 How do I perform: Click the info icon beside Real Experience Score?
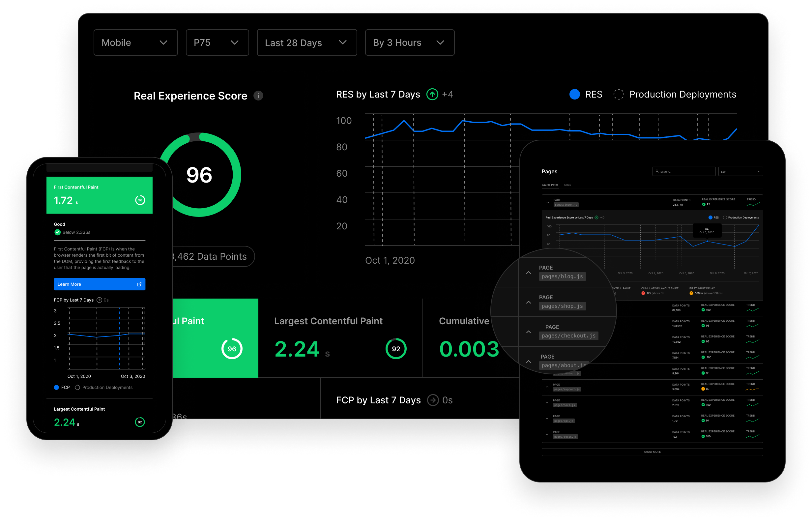tap(258, 96)
